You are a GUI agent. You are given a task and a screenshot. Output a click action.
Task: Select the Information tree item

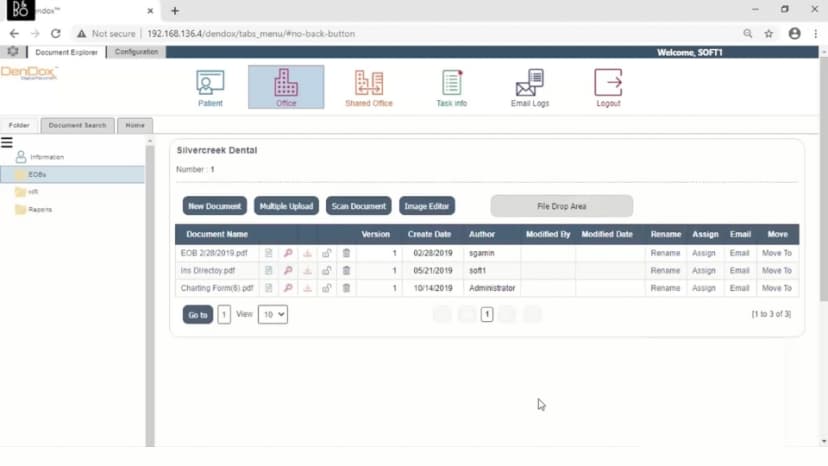(x=40, y=157)
